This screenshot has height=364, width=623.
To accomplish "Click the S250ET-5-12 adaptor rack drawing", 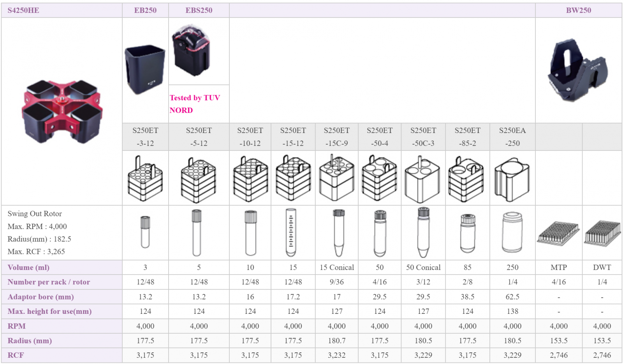I will point(199,180).
